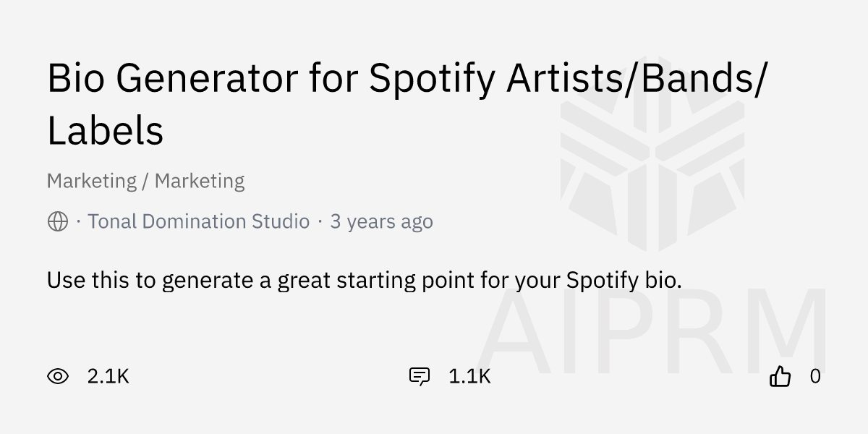Click the globe public visibility icon
868x434 pixels.
click(58, 221)
